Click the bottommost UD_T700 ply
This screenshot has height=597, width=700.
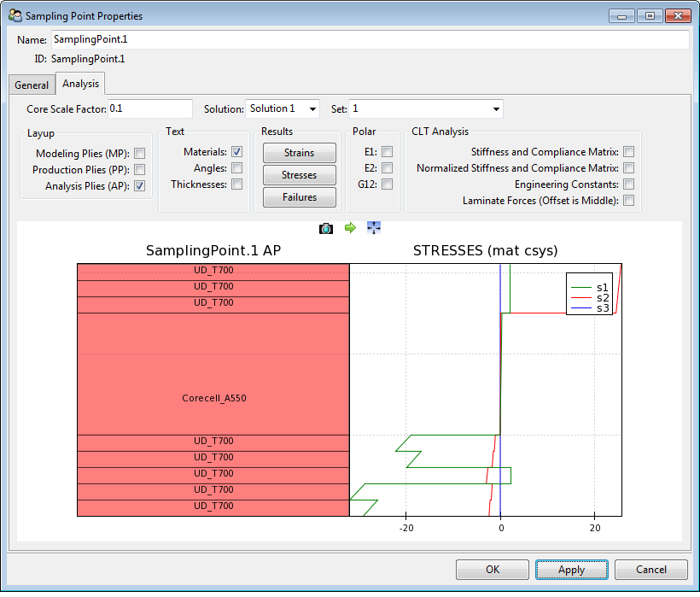(x=213, y=508)
